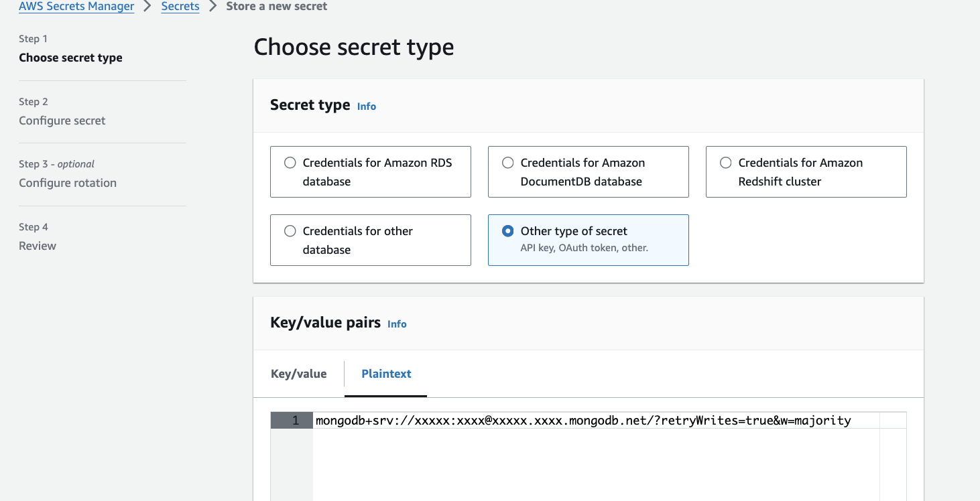Open the AWS Secrets Manager breadcrumb link
Viewport: 980px width, 501px height.
click(76, 7)
